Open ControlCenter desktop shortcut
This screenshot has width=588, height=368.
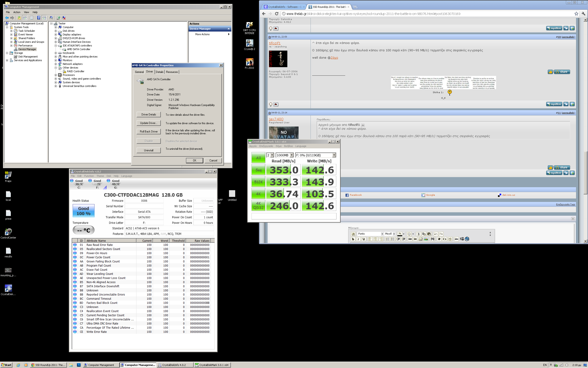(8, 233)
